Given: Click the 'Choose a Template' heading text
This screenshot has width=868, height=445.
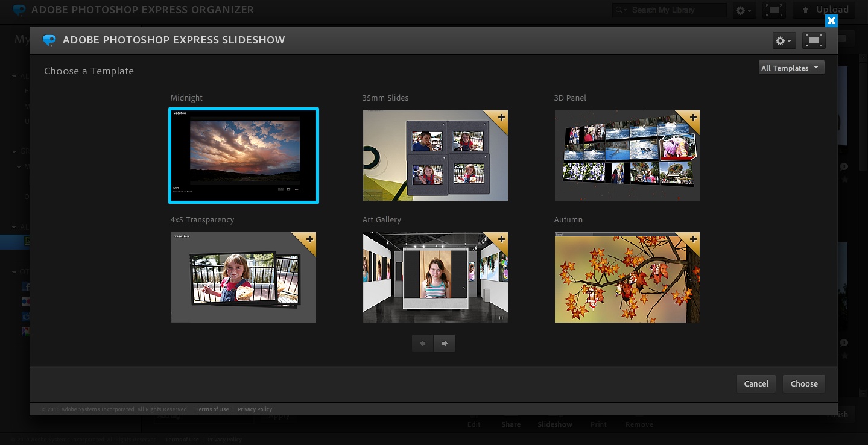Looking at the screenshot, I should [x=89, y=71].
